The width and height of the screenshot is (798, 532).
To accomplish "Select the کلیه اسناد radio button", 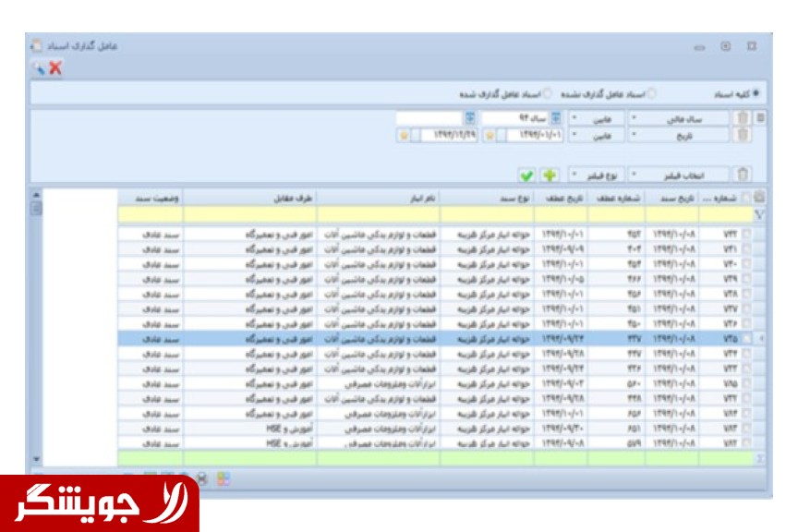I will 756,93.
